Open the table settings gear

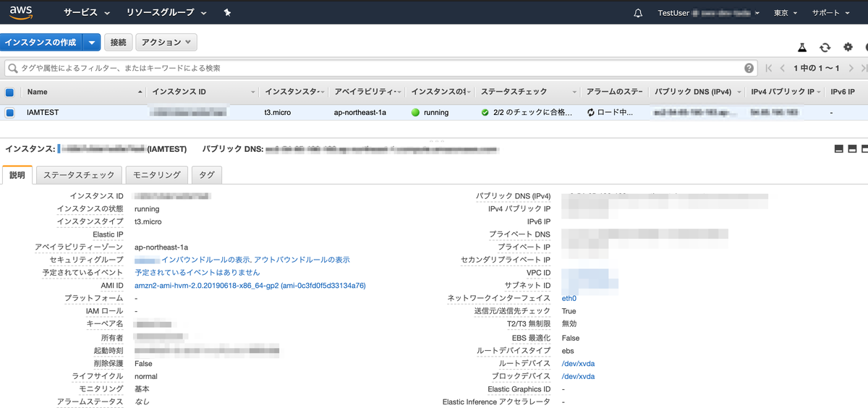(848, 47)
